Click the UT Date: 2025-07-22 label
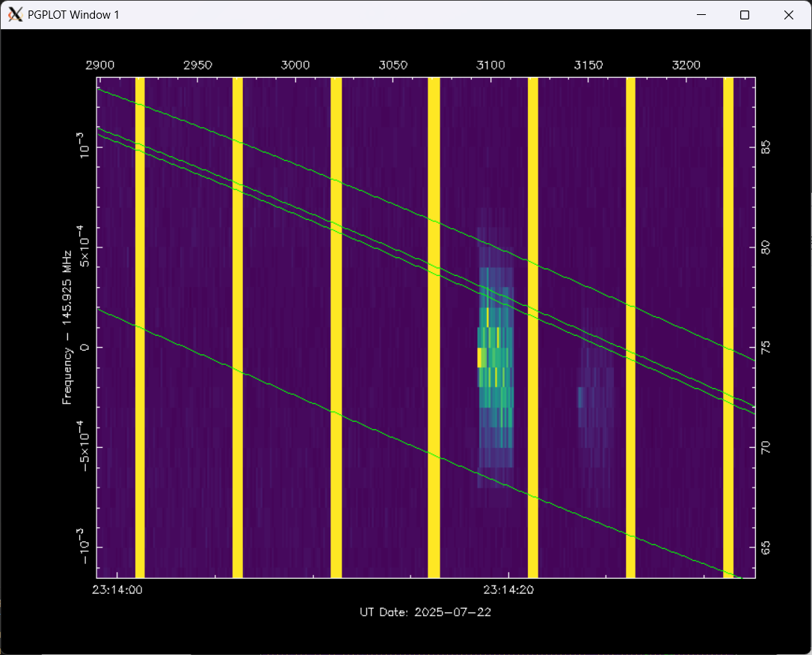This screenshot has height=655, width=812. click(x=425, y=612)
